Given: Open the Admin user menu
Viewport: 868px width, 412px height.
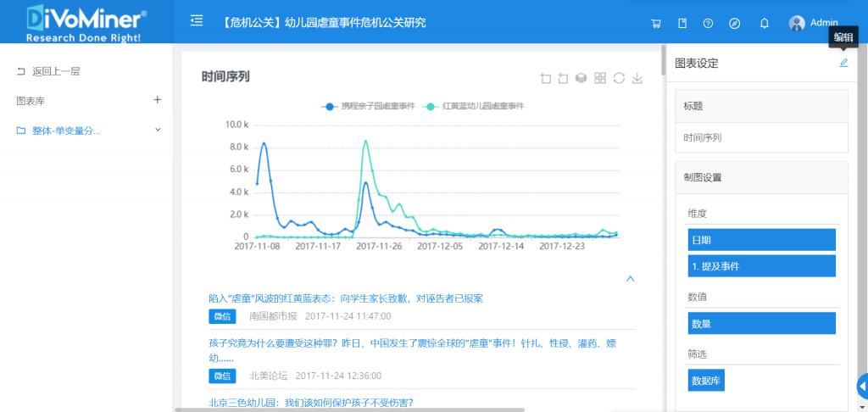Looking at the screenshot, I should [813, 23].
